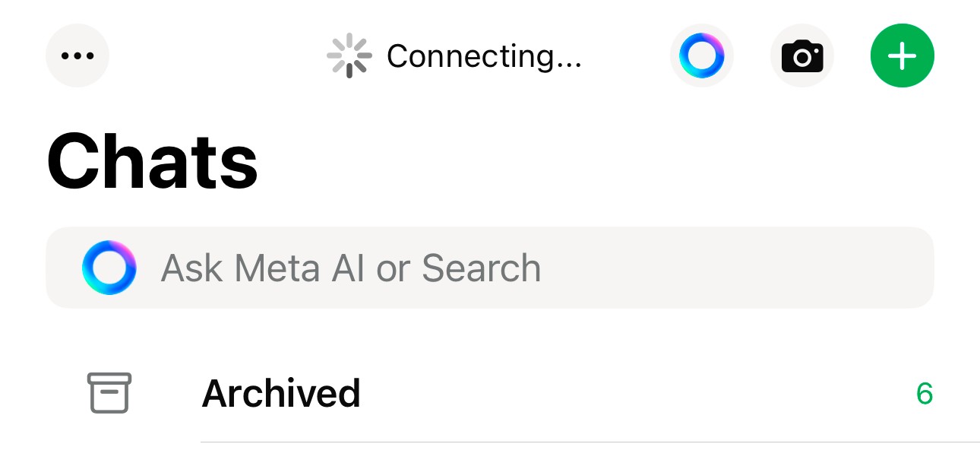Click the white plus on green circle
This screenshot has height=463, width=980.
pyautogui.click(x=903, y=56)
